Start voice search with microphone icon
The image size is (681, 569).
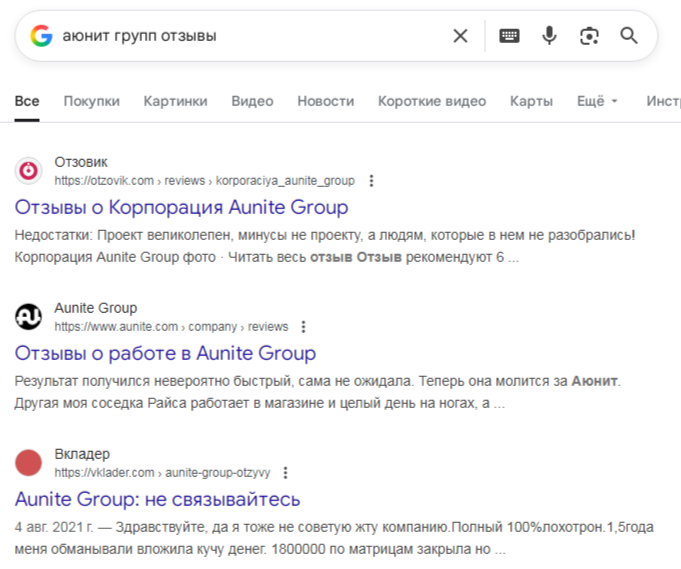[549, 36]
